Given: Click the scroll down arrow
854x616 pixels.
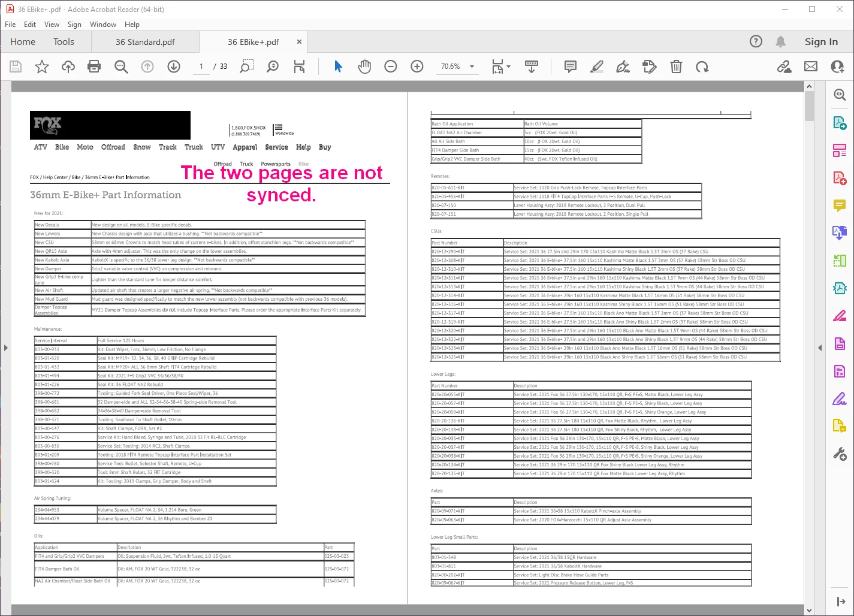Looking at the screenshot, I should click(x=810, y=611).
